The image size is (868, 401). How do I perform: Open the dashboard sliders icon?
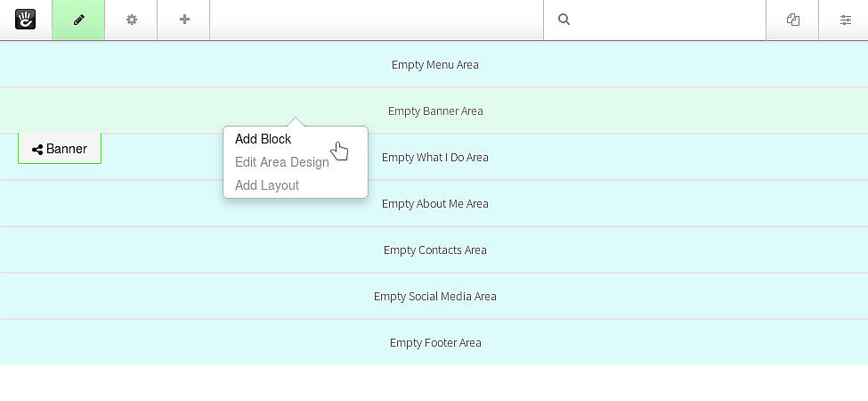tap(845, 20)
